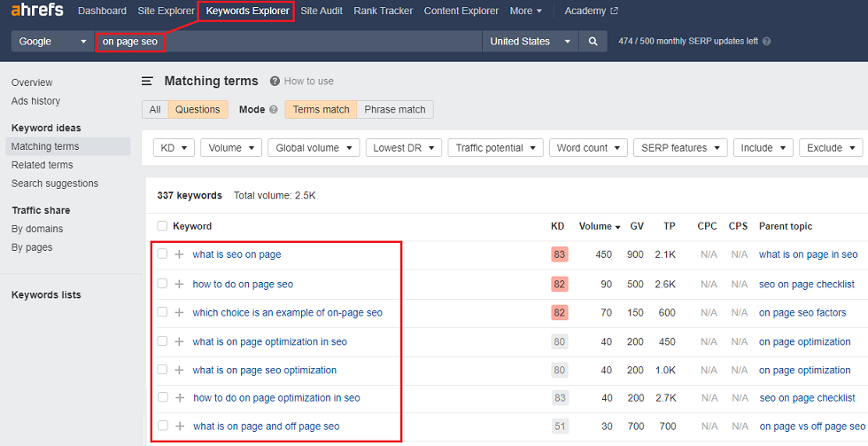Open Ads history in the sidebar
868x446 pixels.
(x=36, y=101)
